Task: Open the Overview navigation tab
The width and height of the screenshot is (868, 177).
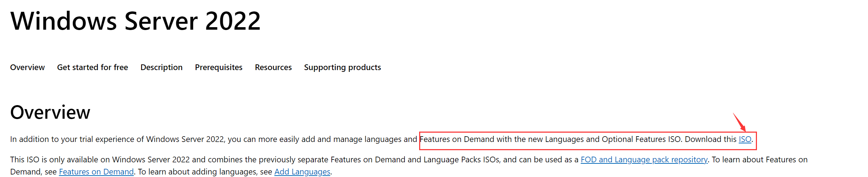Action: 27,67
